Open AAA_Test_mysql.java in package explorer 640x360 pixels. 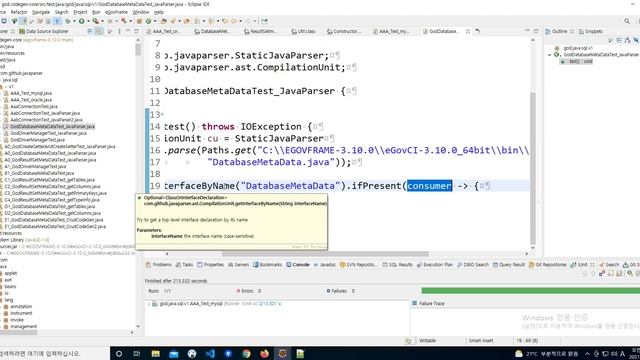(31, 93)
